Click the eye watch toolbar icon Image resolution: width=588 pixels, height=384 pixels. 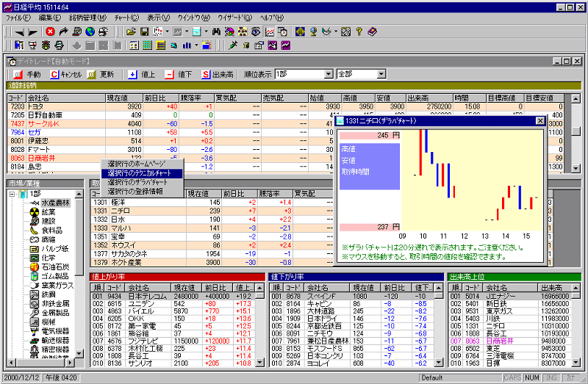pyautogui.click(x=256, y=32)
